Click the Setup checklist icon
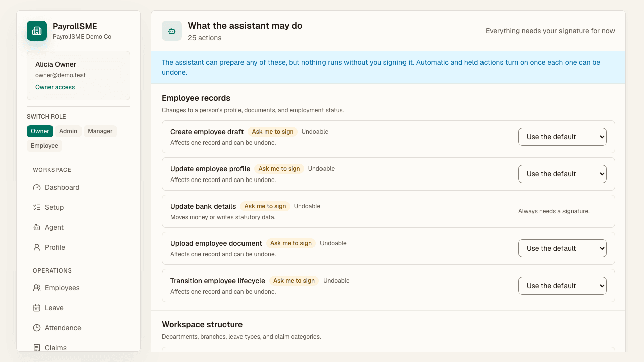This screenshot has height=362, width=644. click(x=37, y=207)
